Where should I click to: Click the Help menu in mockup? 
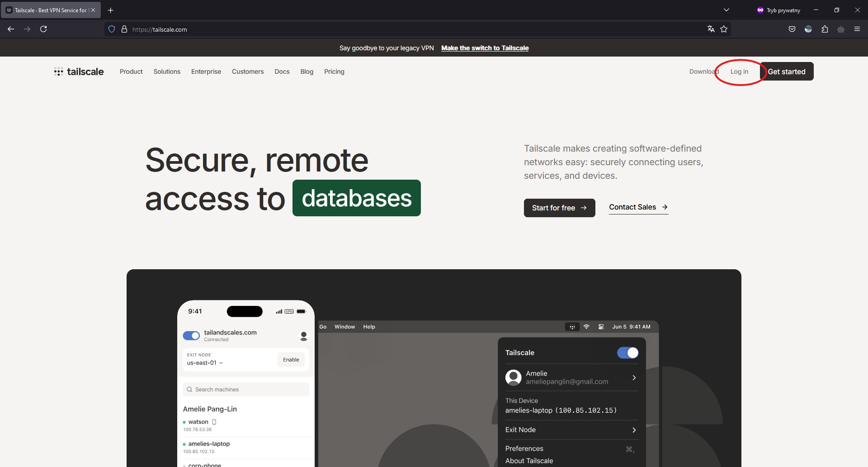click(369, 327)
